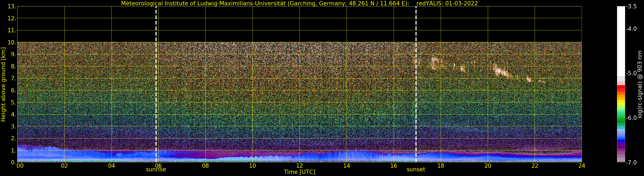Click the '12.' height axis tick label
The image size is (644, 176).
coord(12,18)
